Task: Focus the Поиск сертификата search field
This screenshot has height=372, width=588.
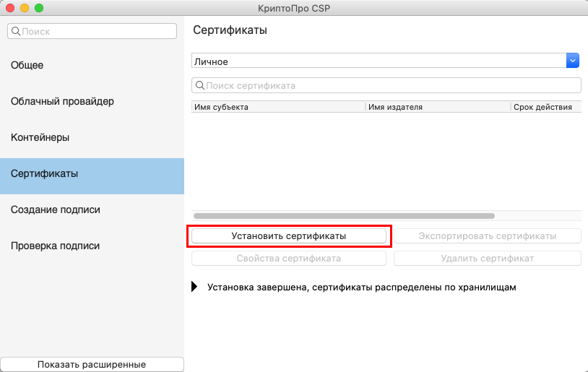Action: (x=390, y=85)
